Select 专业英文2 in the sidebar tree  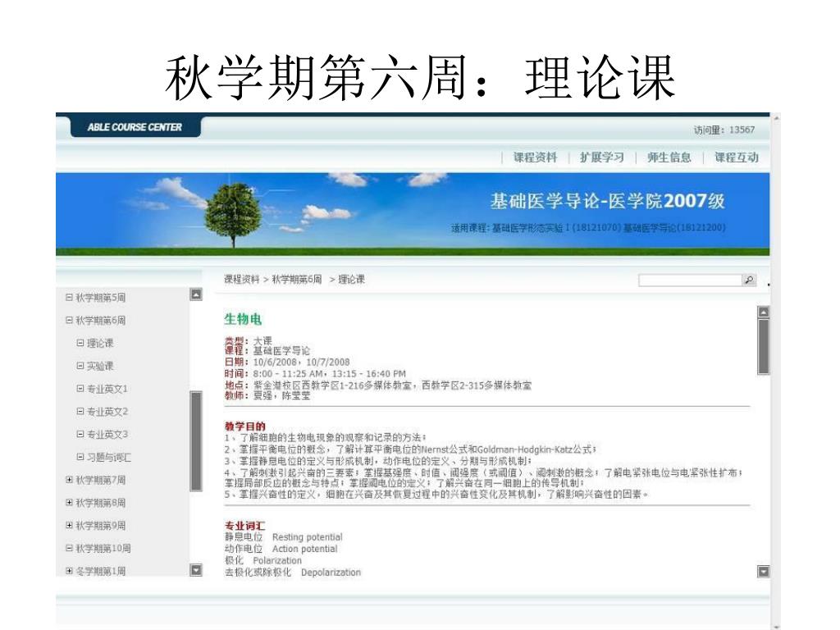point(107,412)
